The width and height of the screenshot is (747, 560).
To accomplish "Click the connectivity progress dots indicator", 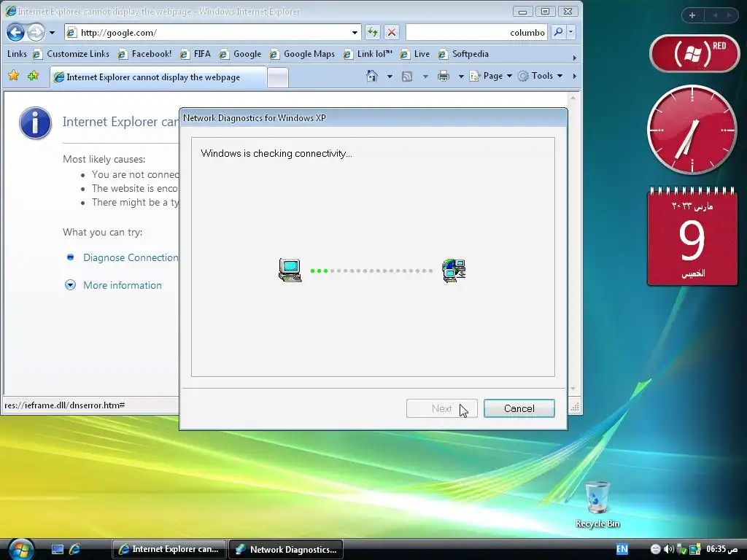I will coord(371,271).
